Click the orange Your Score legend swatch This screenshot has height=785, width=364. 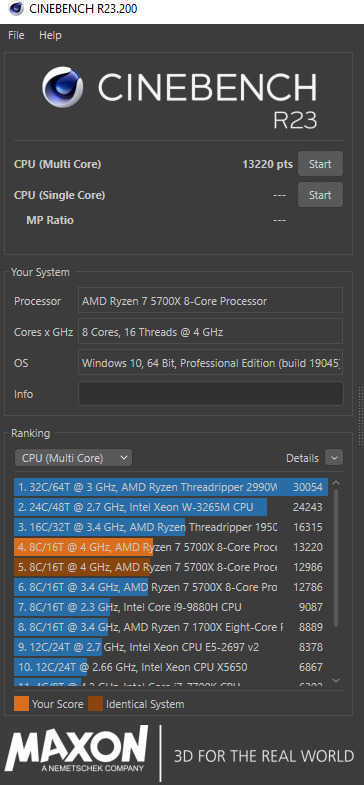(x=22, y=703)
